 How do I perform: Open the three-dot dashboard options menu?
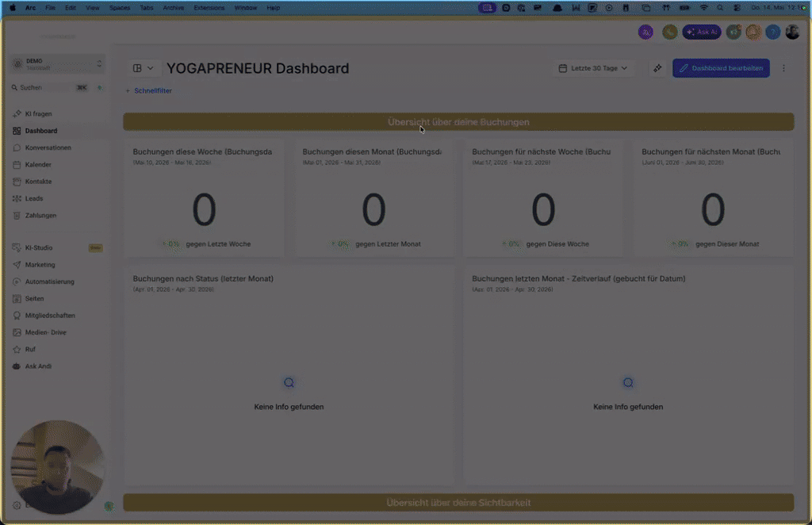point(783,68)
